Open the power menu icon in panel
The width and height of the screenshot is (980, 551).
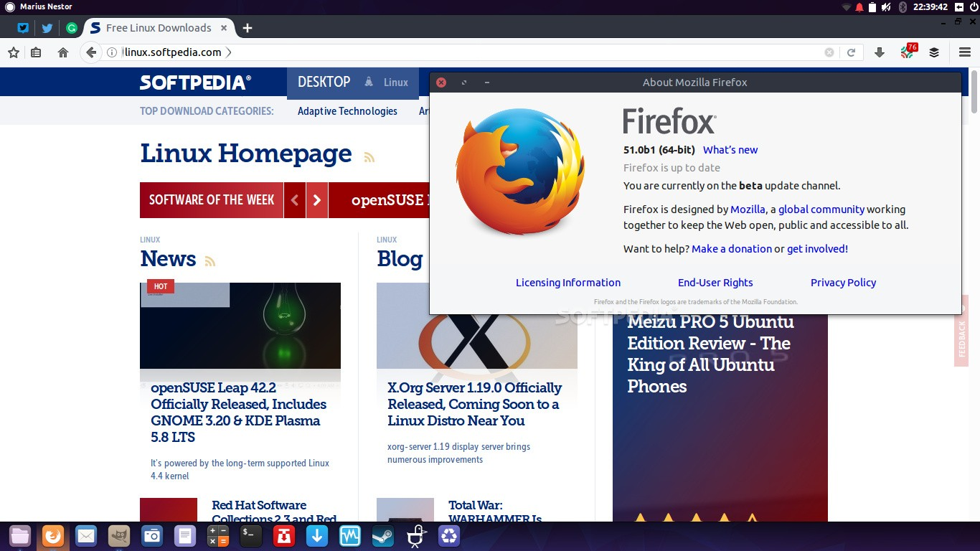click(x=972, y=7)
